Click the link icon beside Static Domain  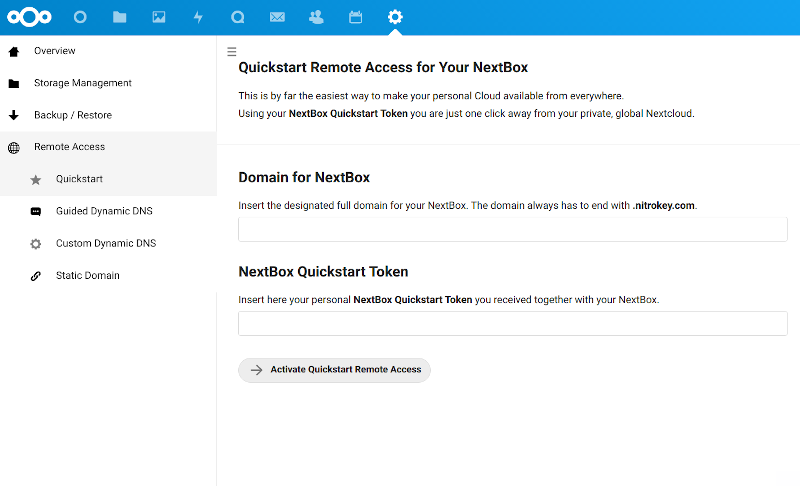[x=36, y=276]
